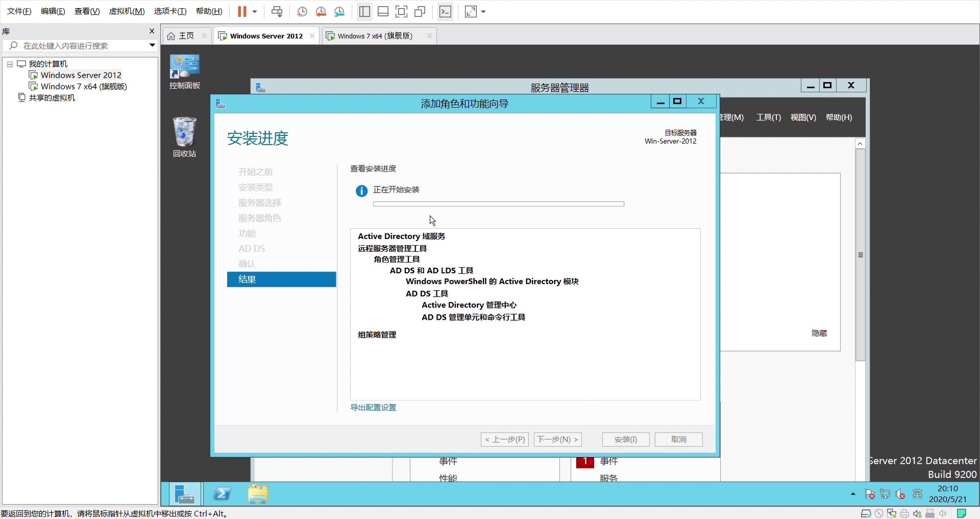Image resolution: width=980 pixels, height=519 pixels.
Task: Revert the virtual machine to its snapshot
Action: [321, 11]
